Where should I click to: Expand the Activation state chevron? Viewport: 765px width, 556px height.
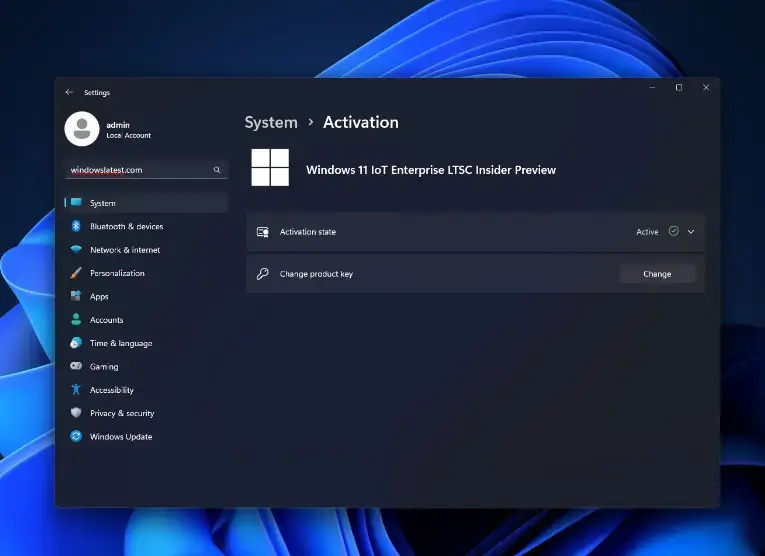691,232
